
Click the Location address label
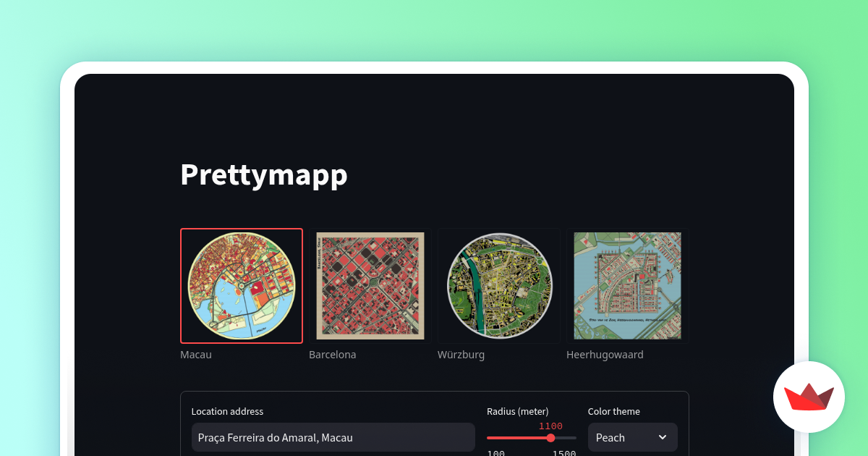click(x=227, y=411)
